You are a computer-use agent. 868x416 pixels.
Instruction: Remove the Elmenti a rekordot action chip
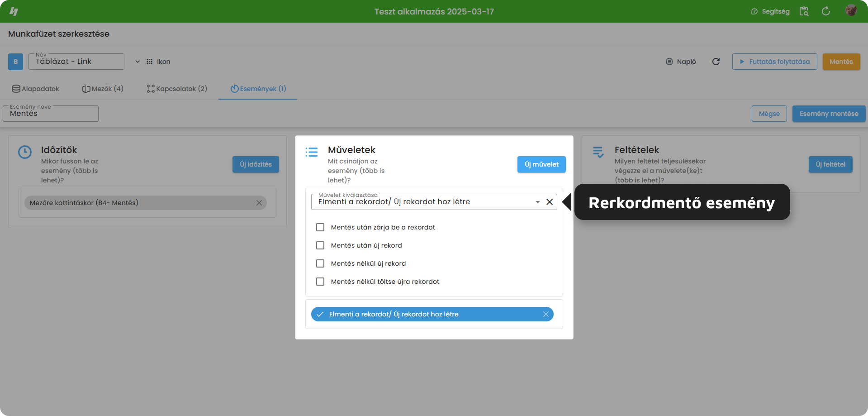546,314
